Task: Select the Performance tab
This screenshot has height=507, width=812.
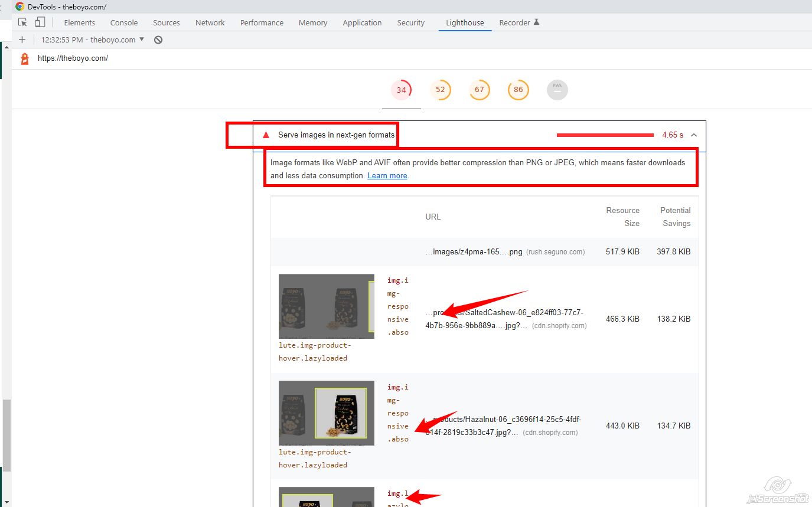Action: click(262, 22)
